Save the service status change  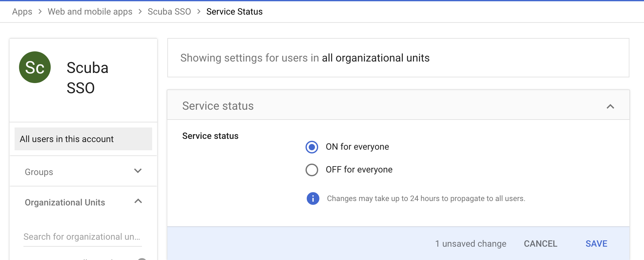click(596, 244)
